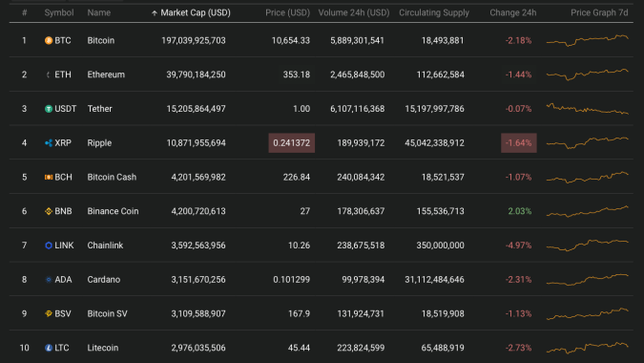Viewport: 644px width, 363px height.
Task: Click Bitcoin SV market cap 3,109,588,907
Action: click(x=198, y=313)
